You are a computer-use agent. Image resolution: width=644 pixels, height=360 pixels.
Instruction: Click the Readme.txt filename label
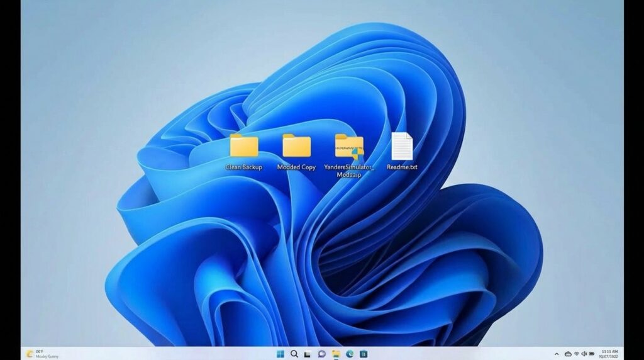point(402,167)
